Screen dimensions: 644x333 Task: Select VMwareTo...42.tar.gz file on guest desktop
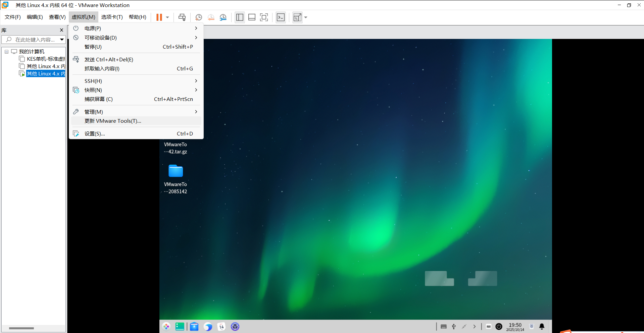(x=176, y=148)
